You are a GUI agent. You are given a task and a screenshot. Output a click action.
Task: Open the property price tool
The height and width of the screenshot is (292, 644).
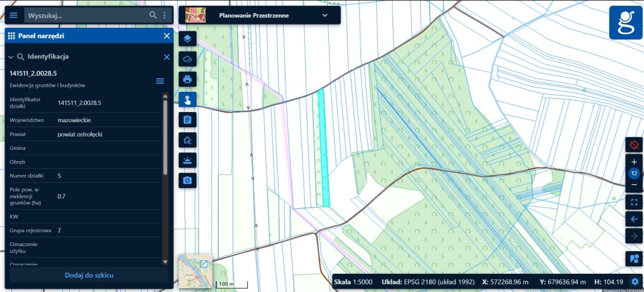pos(187,140)
